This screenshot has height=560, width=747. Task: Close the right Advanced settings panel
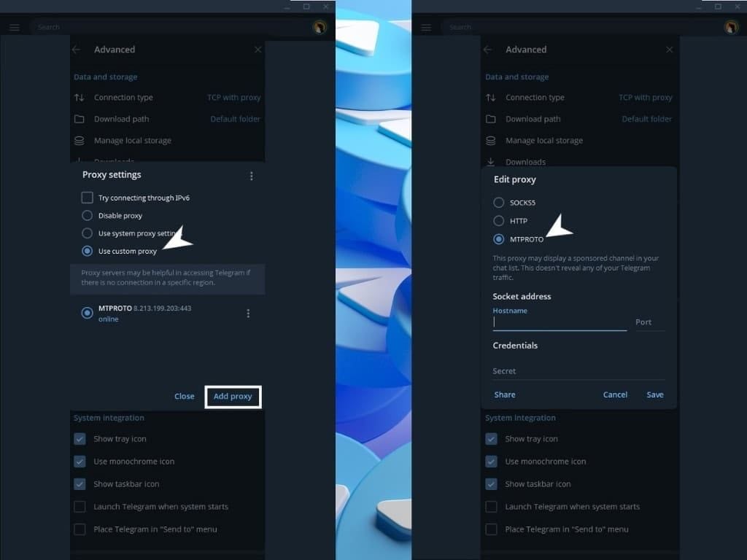point(670,50)
